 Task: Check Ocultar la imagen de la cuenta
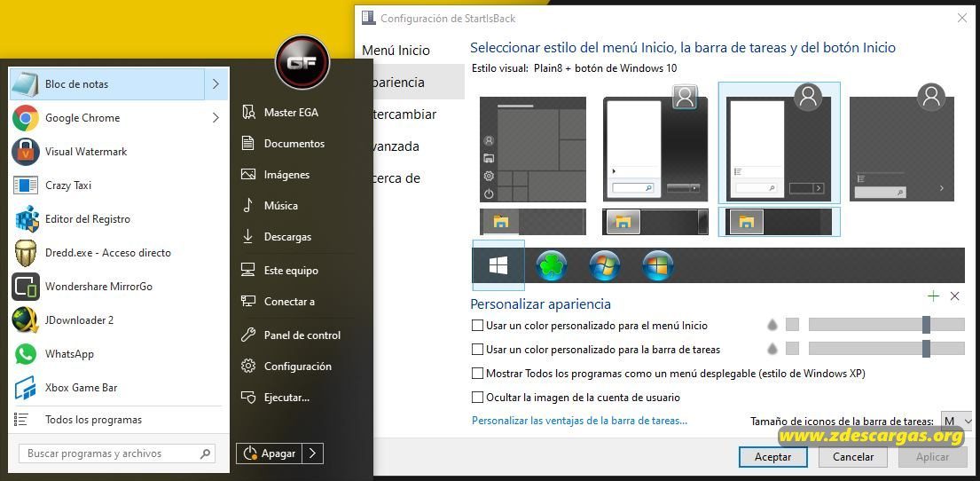tap(477, 398)
